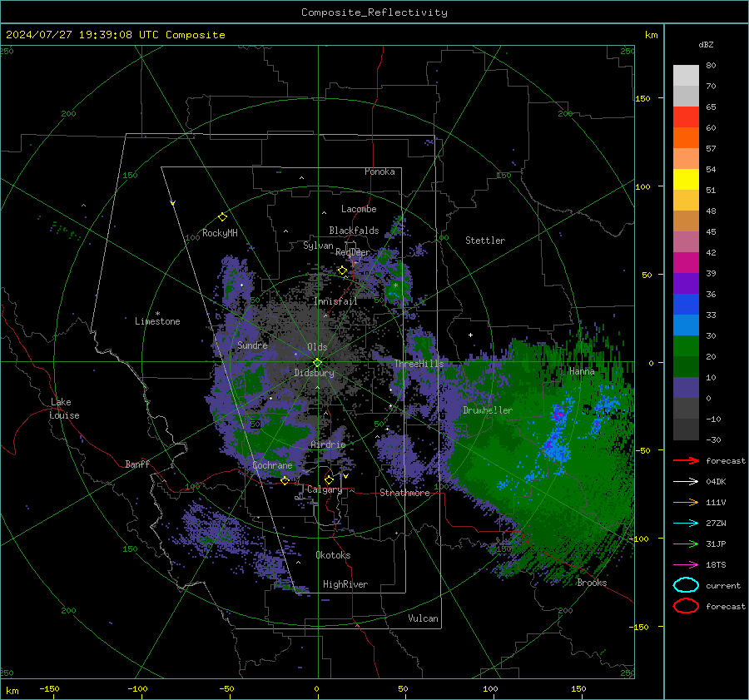Image resolution: width=749 pixels, height=700 pixels.
Task: Click the Cochrane label
Action: pyautogui.click(x=272, y=465)
